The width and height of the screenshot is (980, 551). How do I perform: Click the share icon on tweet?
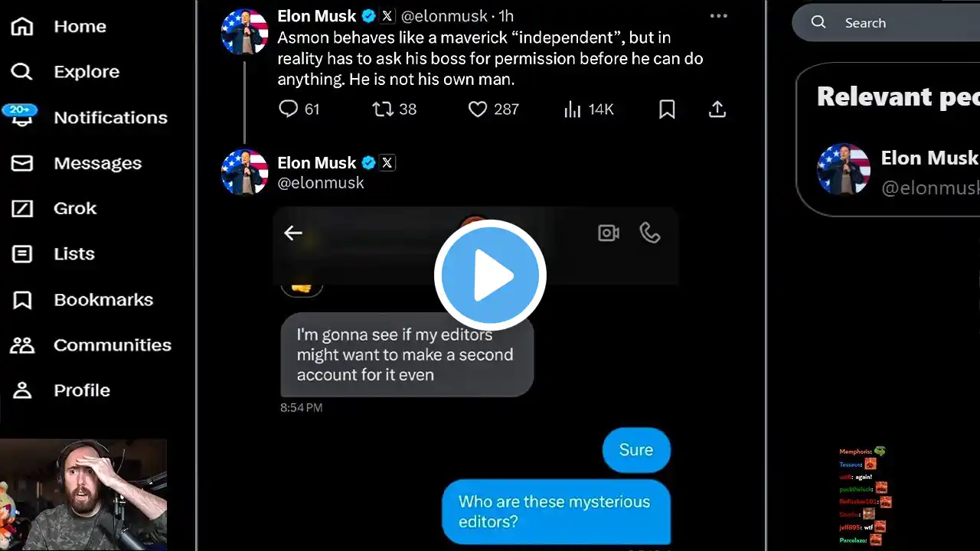pos(717,109)
